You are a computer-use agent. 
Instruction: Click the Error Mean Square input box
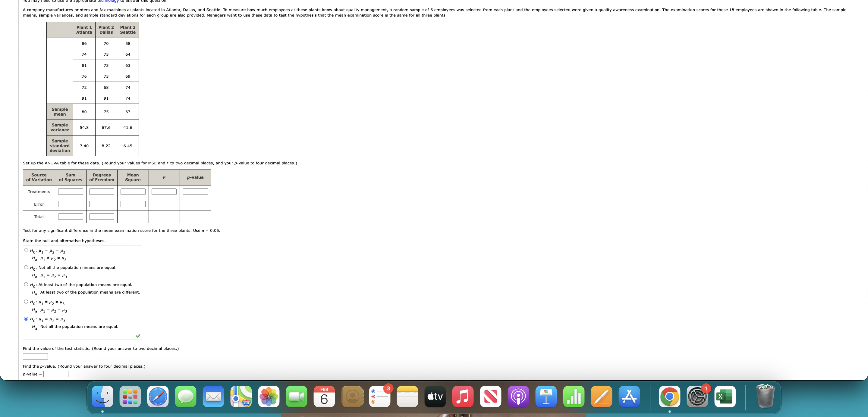coord(133,204)
